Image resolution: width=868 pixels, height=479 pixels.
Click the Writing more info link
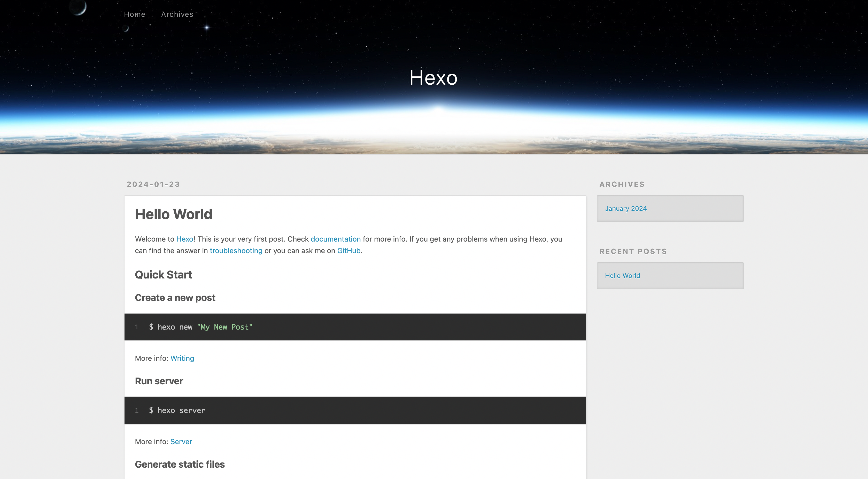tap(182, 358)
